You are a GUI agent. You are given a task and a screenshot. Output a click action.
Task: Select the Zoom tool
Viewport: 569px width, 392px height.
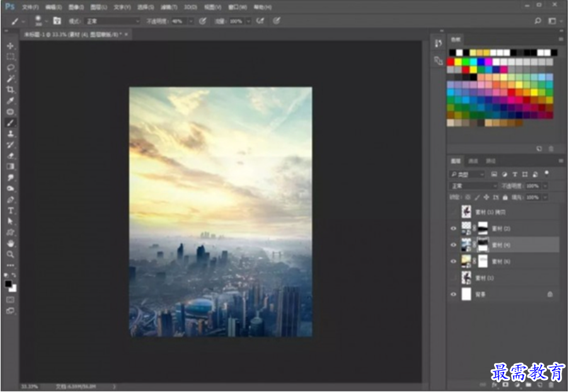11,254
